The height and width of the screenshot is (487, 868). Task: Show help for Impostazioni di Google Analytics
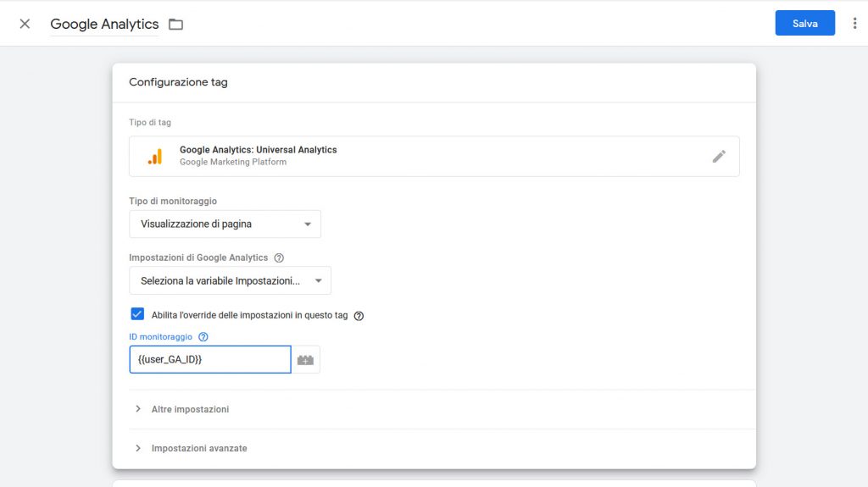(x=279, y=257)
